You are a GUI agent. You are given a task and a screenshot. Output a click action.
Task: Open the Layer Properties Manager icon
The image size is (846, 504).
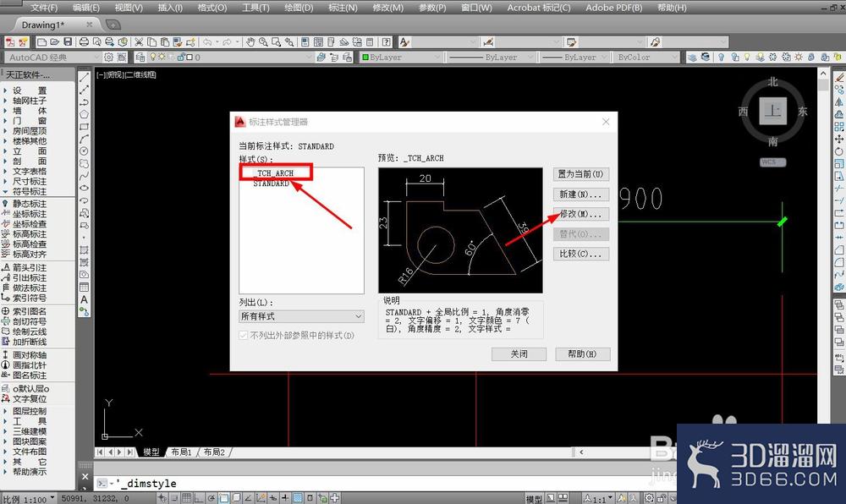tap(140, 58)
